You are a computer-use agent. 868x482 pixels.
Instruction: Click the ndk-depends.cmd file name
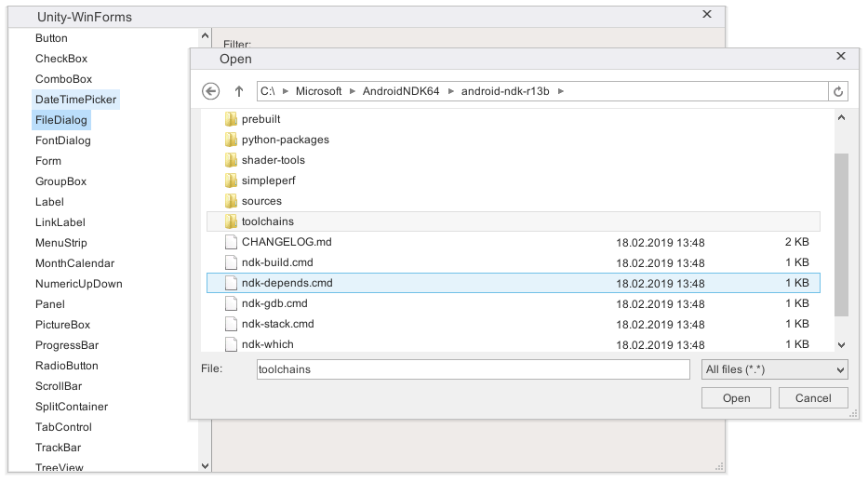click(287, 283)
